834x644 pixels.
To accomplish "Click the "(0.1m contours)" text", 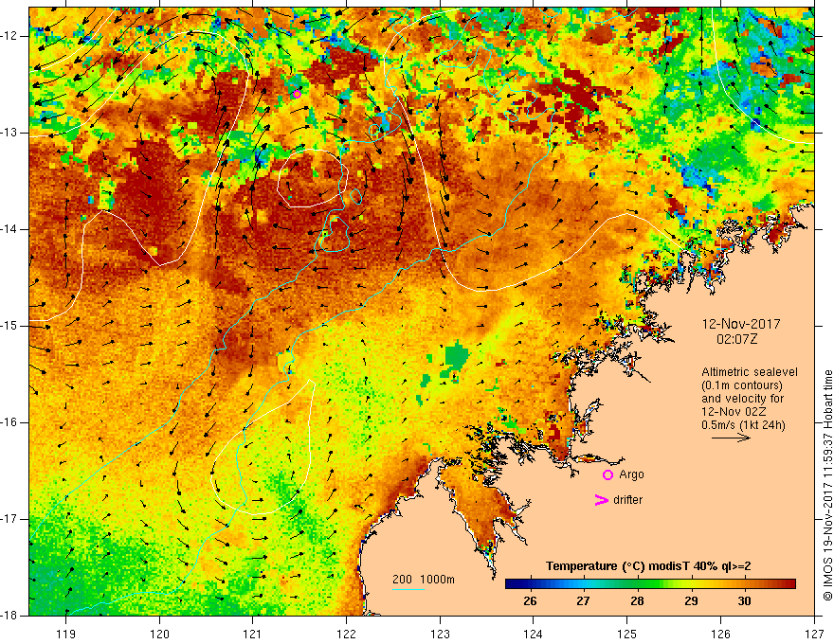I will [x=742, y=385].
